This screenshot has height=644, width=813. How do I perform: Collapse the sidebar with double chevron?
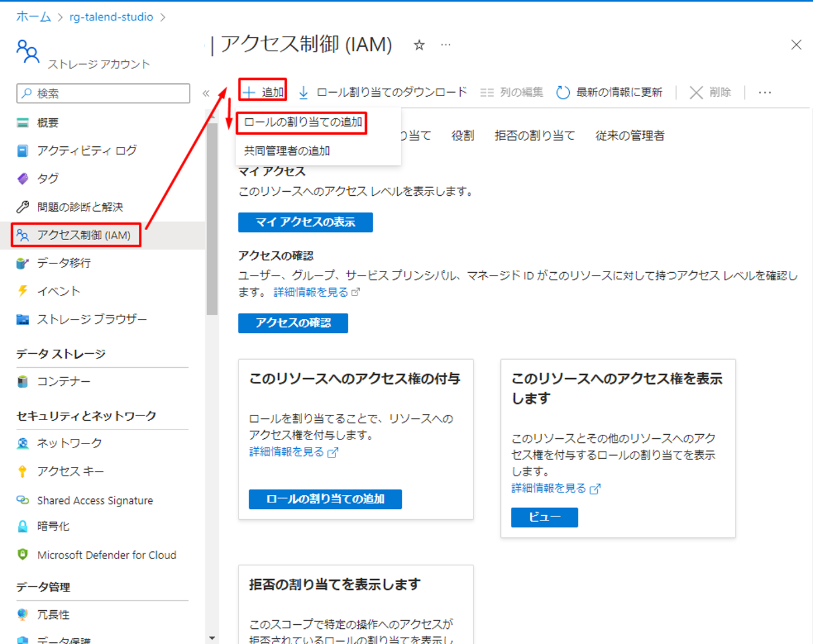pos(206,93)
